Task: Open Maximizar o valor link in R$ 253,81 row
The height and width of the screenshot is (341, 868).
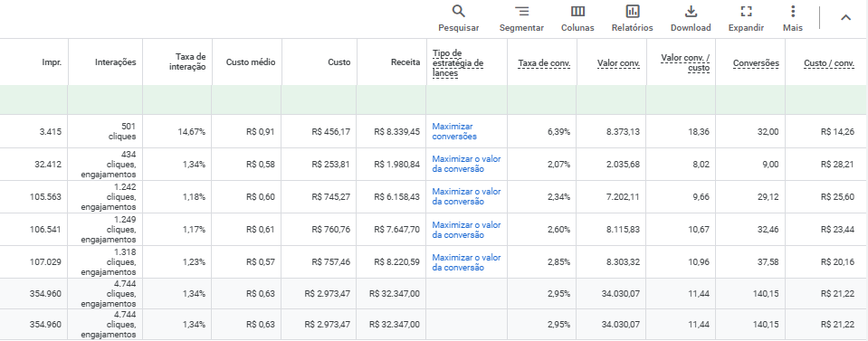Action: tap(466, 164)
